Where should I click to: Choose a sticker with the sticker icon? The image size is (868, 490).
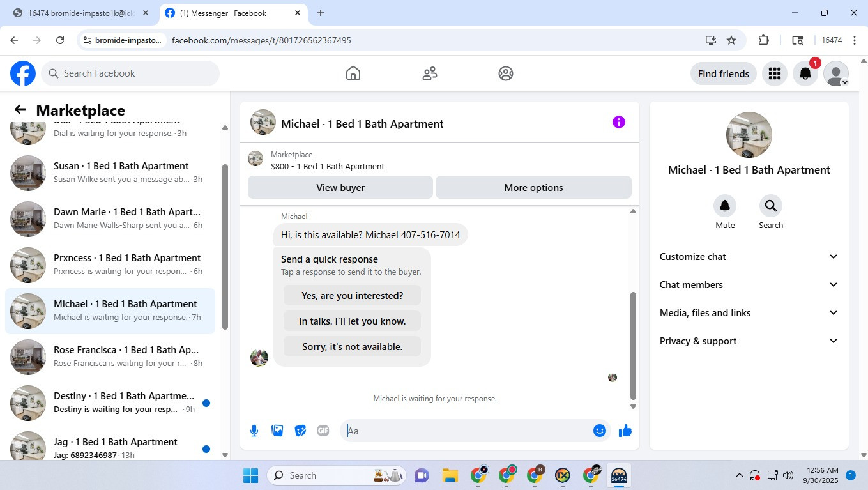click(300, 431)
